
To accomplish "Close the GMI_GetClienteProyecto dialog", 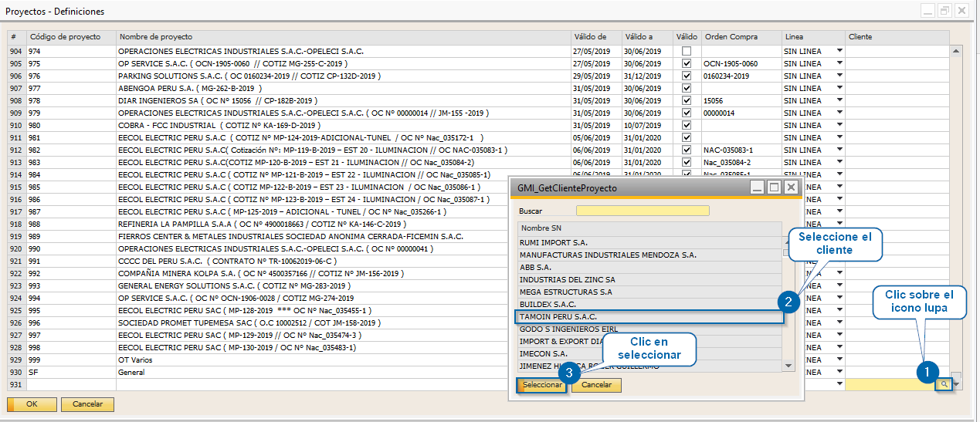I will click(791, 187).
